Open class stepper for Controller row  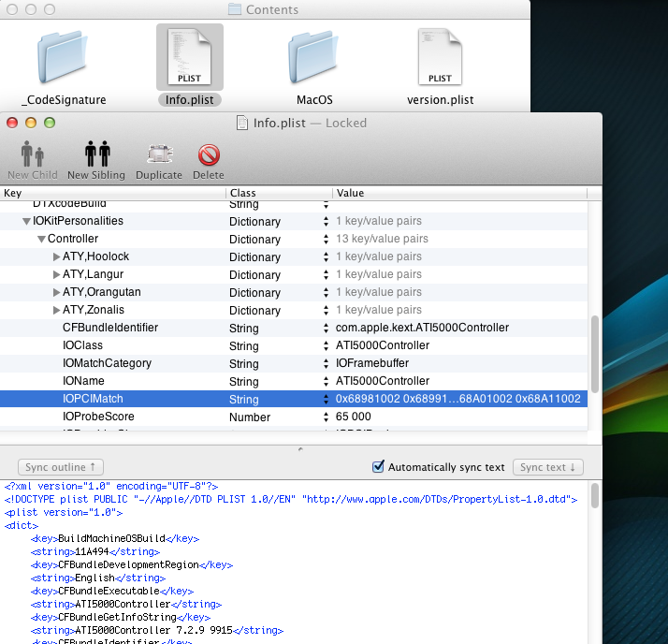[x=326, y=239]
